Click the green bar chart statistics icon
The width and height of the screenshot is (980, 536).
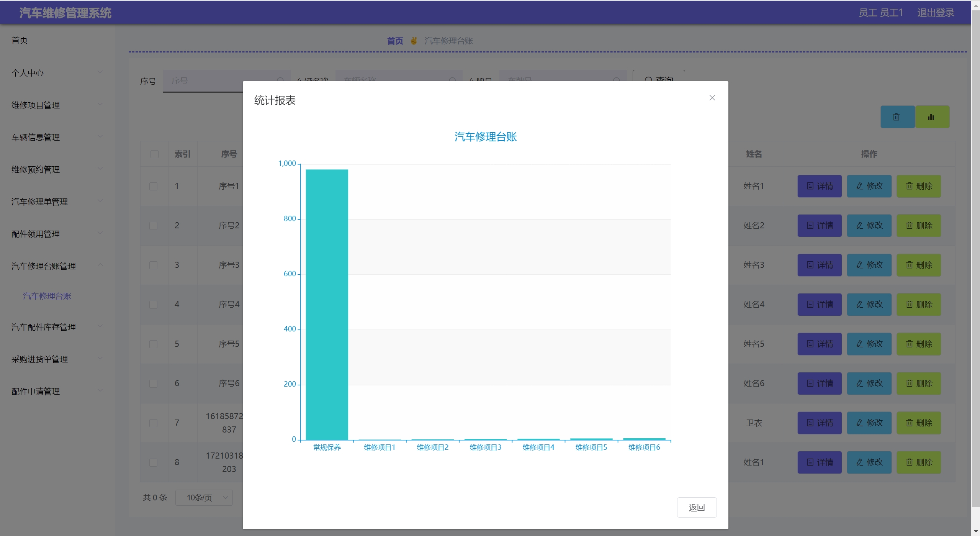931,117
